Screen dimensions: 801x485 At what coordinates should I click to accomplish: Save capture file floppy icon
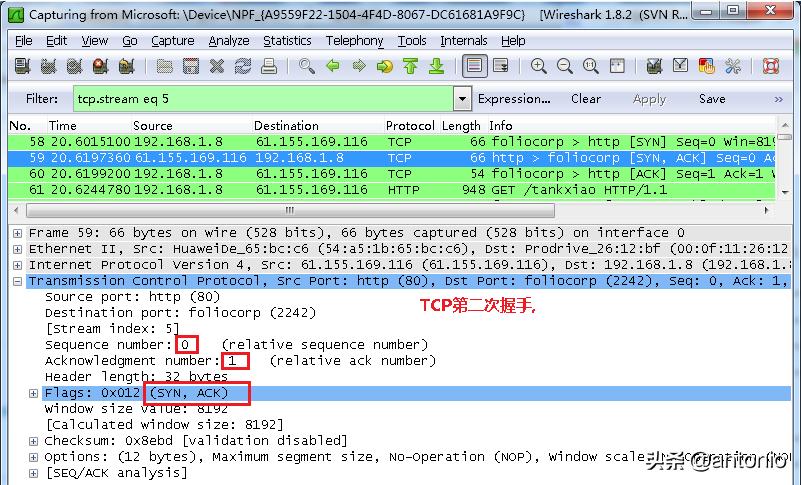pos(191,66)
